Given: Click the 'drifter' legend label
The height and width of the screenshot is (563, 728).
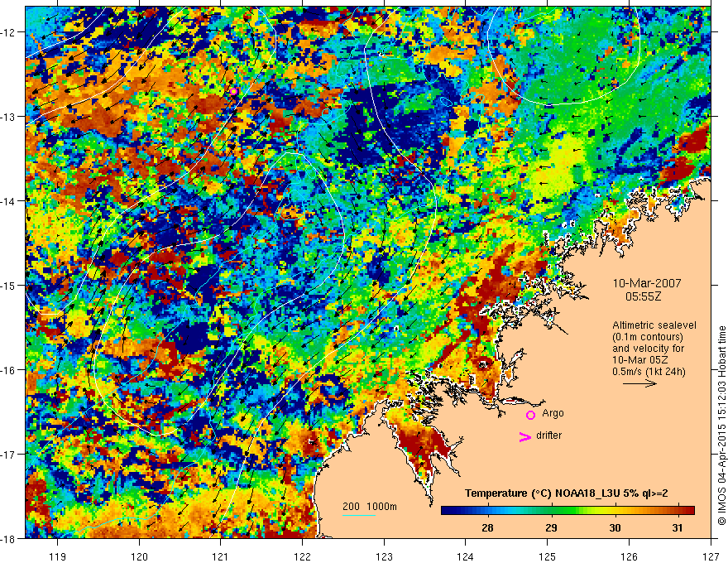Looking at the screenshot, I should 548,435.
